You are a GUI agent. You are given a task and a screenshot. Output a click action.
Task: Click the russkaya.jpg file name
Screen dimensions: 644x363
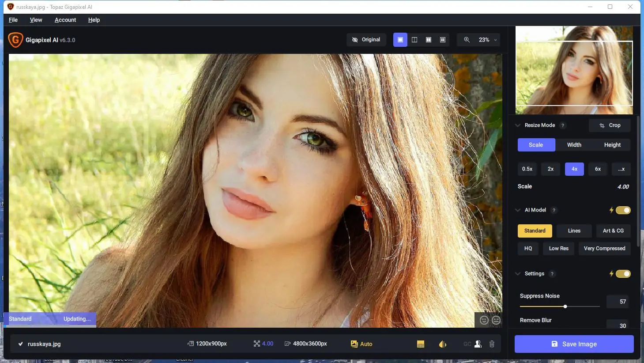44,344
